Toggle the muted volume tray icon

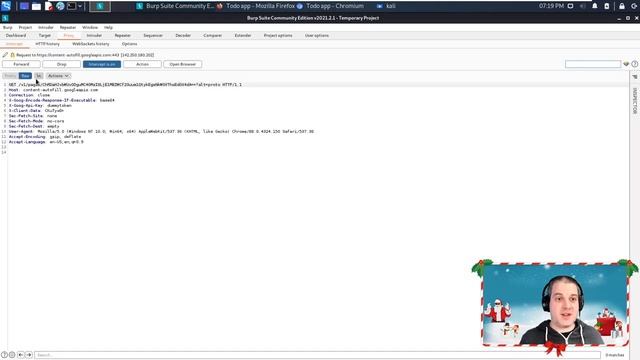[583, 6]
